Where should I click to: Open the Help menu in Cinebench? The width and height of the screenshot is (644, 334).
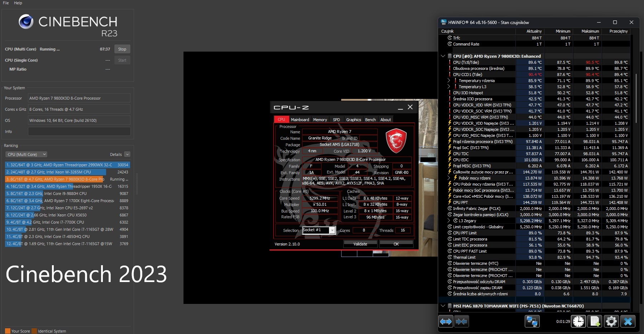pos(18,3)
